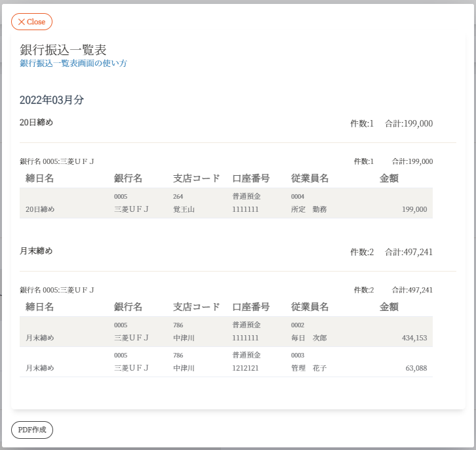
Task: Click the 締日名 header in the 20日締め table
Action: [39, 178]
